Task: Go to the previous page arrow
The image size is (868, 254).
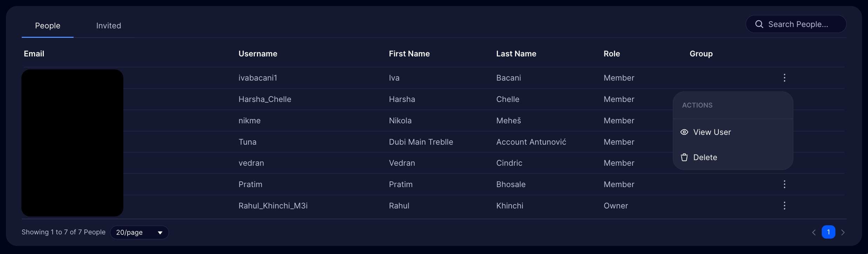Action: [814, 232]
